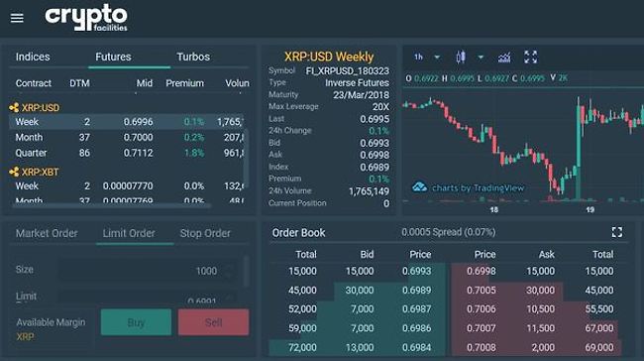Click the 0.0005 Spread label
The width and height of the screenshot is (644, 361).
point(448,232)
